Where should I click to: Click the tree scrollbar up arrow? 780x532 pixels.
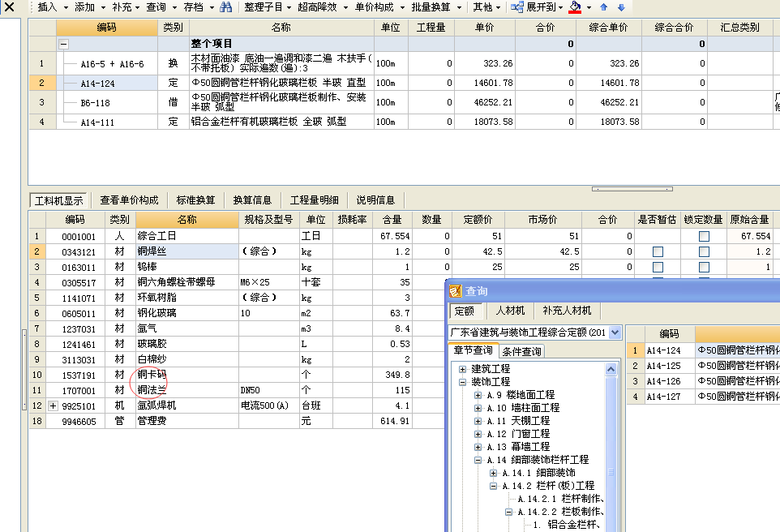pos(611,369)
